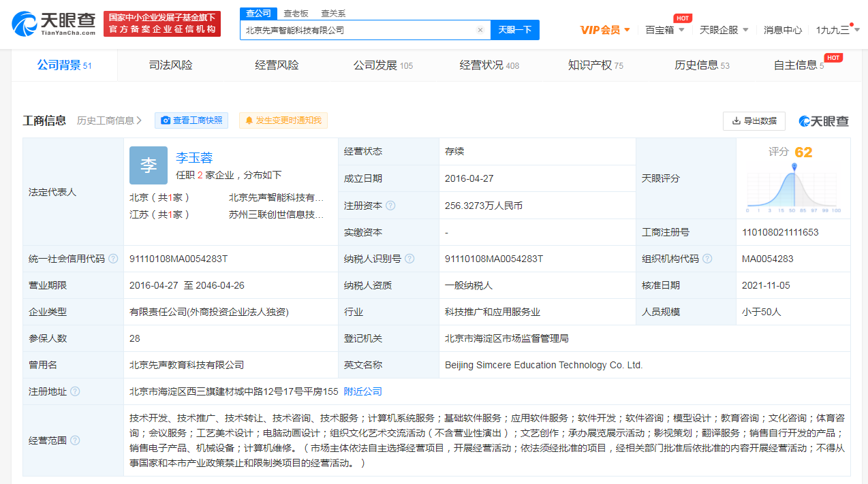This screenshot has height=484, width=868.
Task: Click the score value 62
Action: tap(803, 152)
